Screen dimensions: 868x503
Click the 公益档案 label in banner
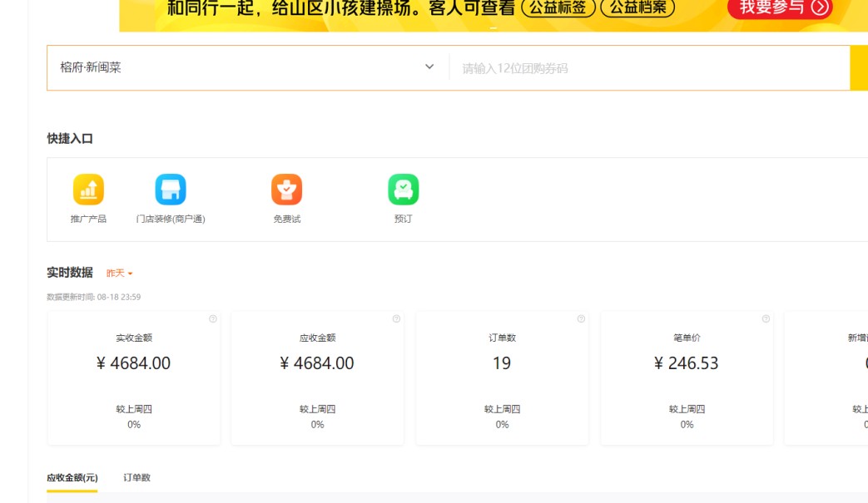coord(637,8)
